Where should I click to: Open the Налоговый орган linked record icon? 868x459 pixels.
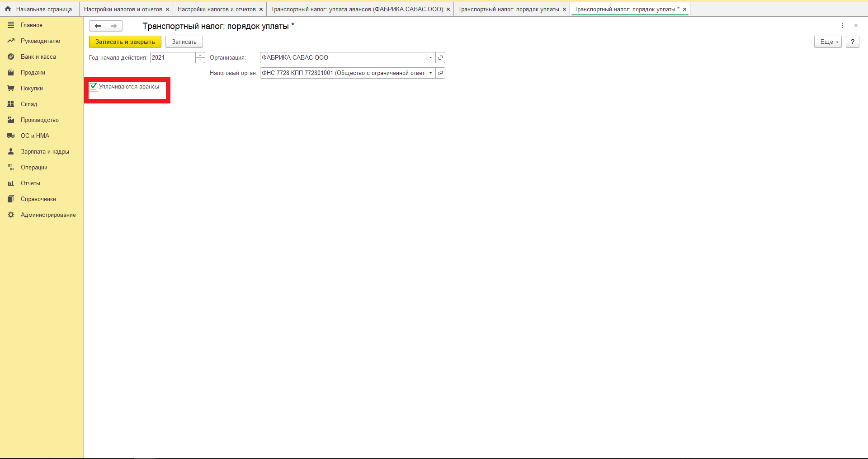click(440, 73)
